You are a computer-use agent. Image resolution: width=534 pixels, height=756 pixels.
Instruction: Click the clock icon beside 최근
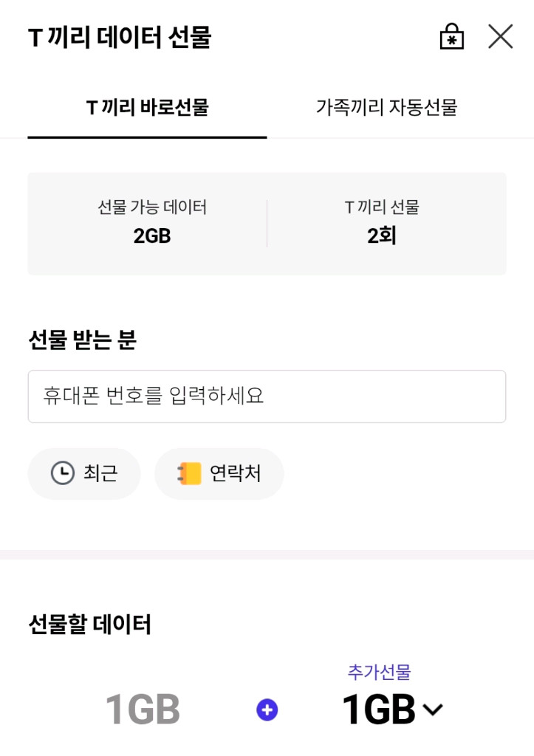tap(63, 473)
